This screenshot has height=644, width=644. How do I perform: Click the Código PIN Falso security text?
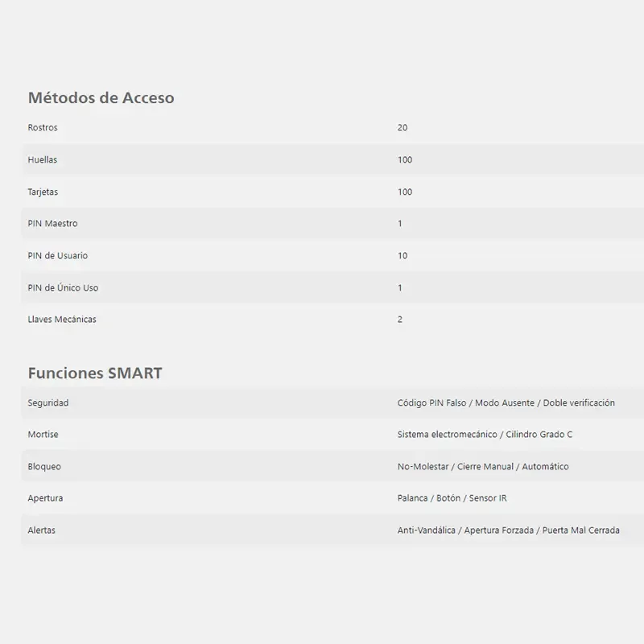(x=431, y=403)
